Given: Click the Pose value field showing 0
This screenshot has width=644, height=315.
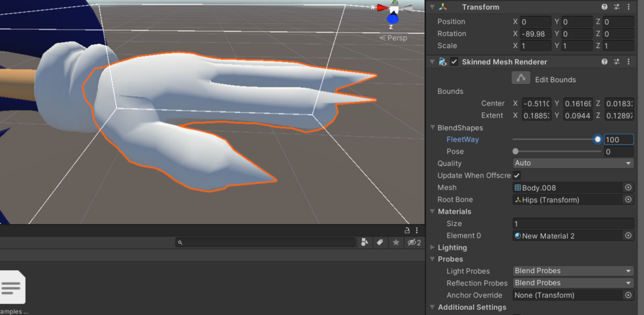Looking at the screenshot, I should pyautogui.click(x=618, y=152).
